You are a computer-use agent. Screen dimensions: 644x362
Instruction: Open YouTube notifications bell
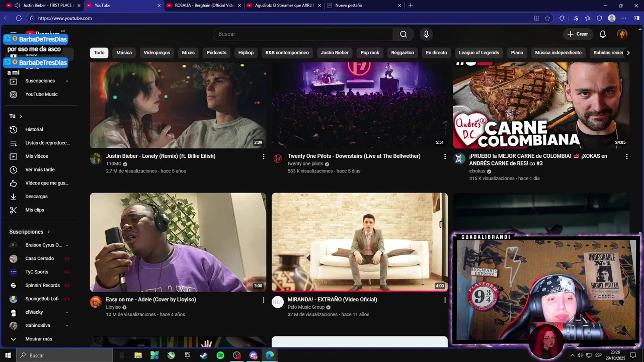pos(603,34)
